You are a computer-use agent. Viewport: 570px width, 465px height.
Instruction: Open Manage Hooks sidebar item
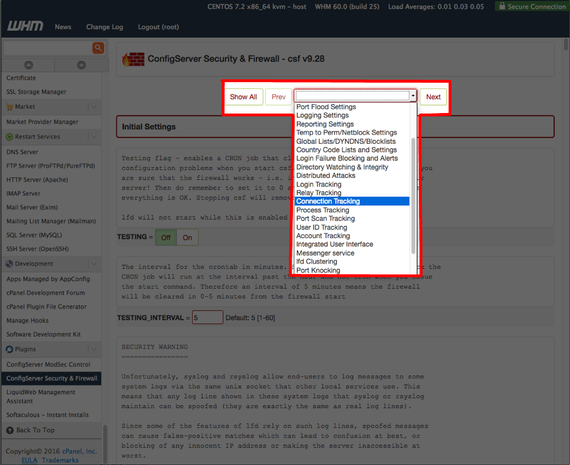click(x=27, y=320)
